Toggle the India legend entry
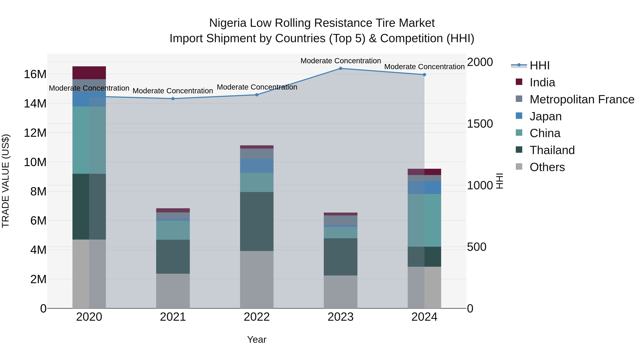The image size is (644, 362). [x=535, y=82]
